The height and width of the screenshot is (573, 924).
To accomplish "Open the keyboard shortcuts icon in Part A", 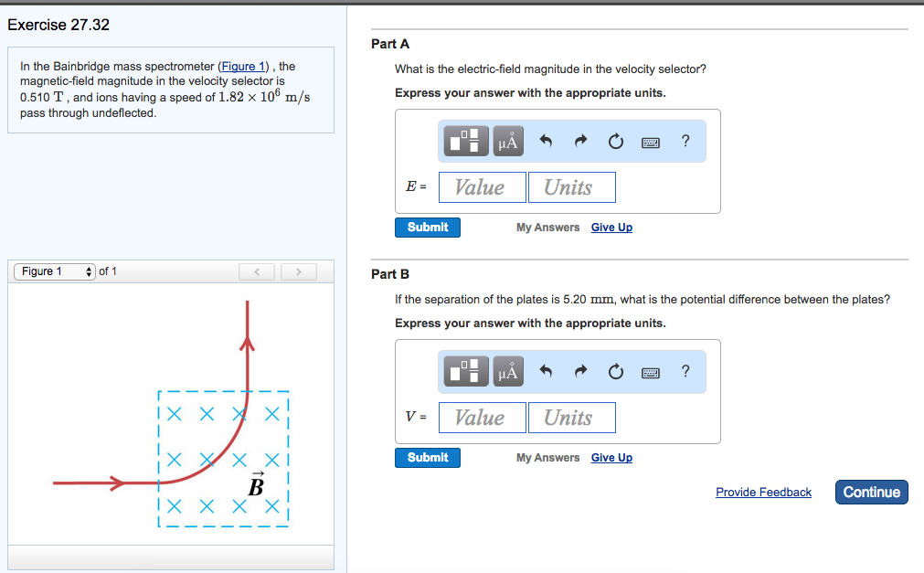I will (x=650, y=141).
